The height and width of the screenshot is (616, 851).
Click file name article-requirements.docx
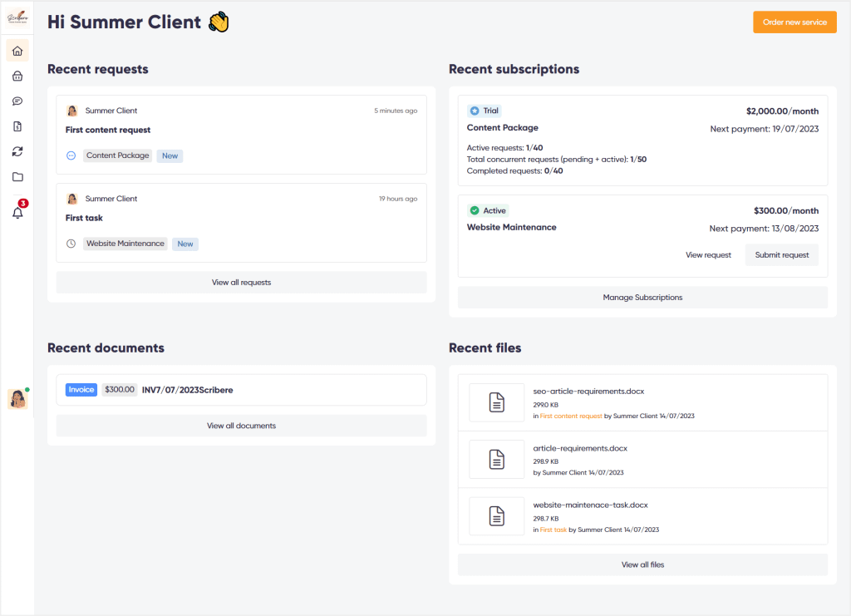[580, 448]
